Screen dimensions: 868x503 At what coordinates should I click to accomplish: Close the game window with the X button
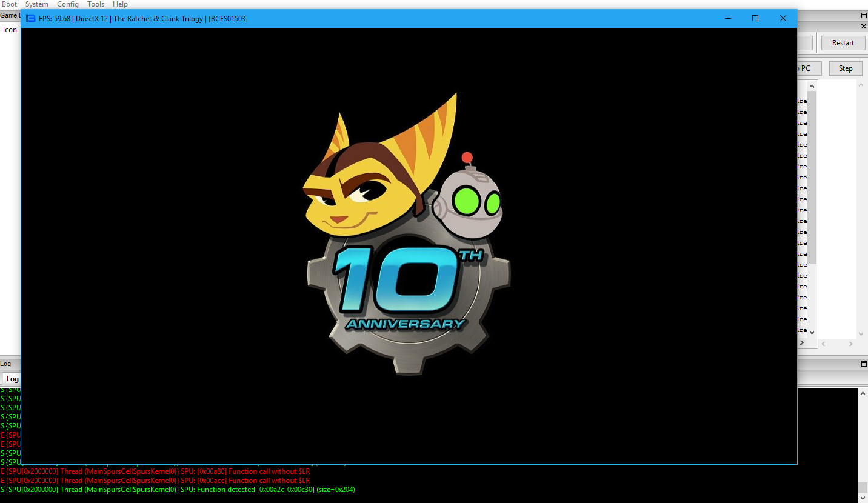783,18
